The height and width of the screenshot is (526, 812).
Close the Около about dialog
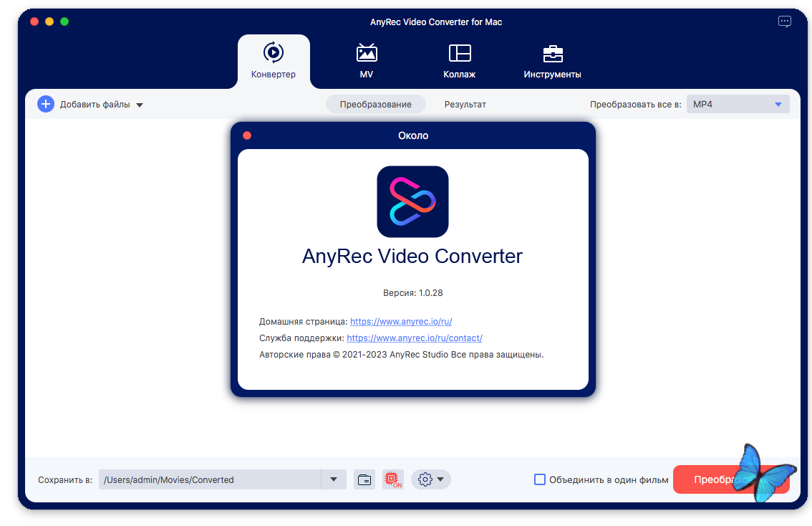[x=247, y=135]
